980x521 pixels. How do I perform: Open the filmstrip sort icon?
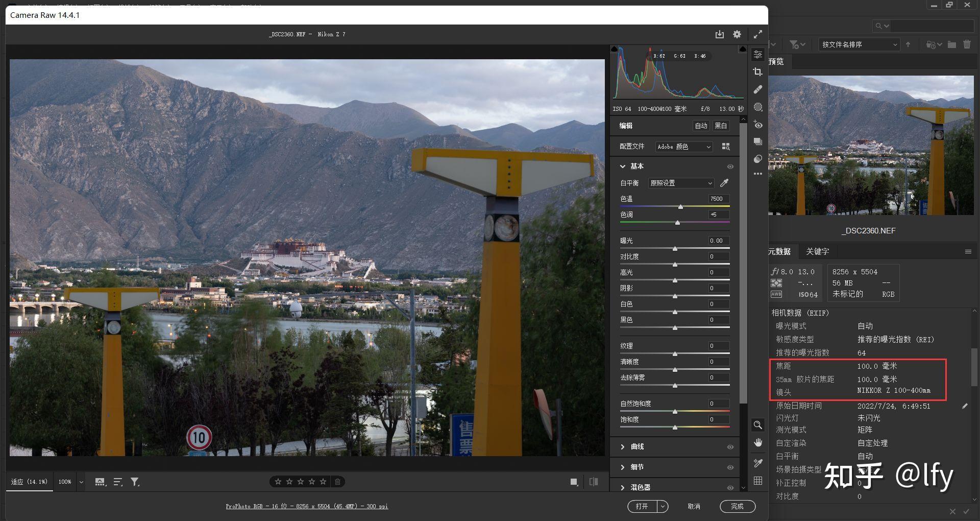(118, 482)
